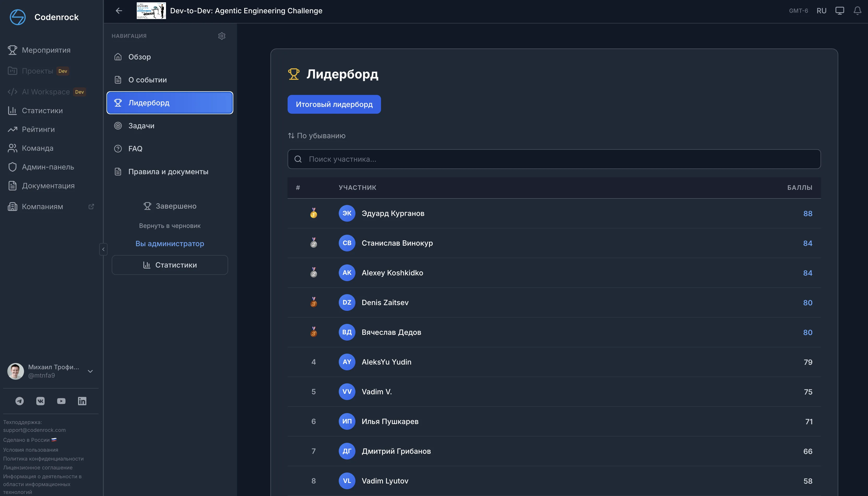
Task: Switch language using the RU toggle
Action: point(821,10)
